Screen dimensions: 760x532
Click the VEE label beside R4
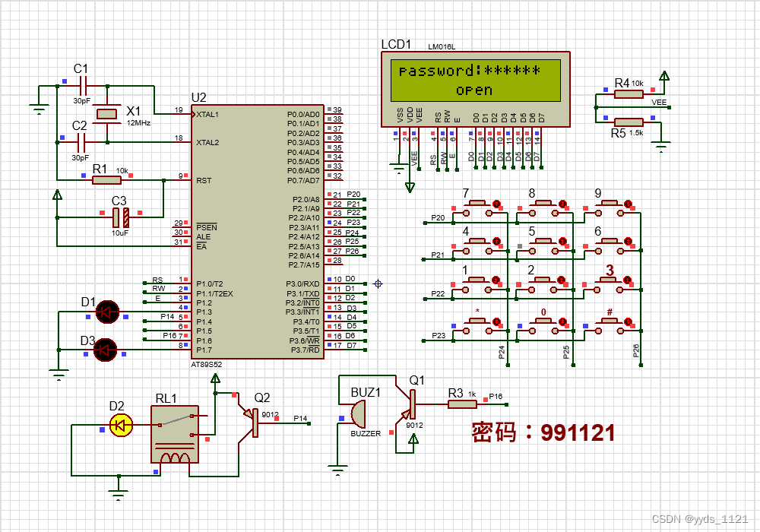(x=659, y=103)
